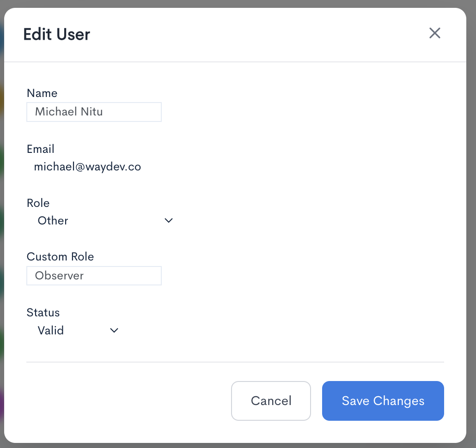Click the Save Changes button
The height and width of the screenshot is (448, 476).
pos(383,400)
